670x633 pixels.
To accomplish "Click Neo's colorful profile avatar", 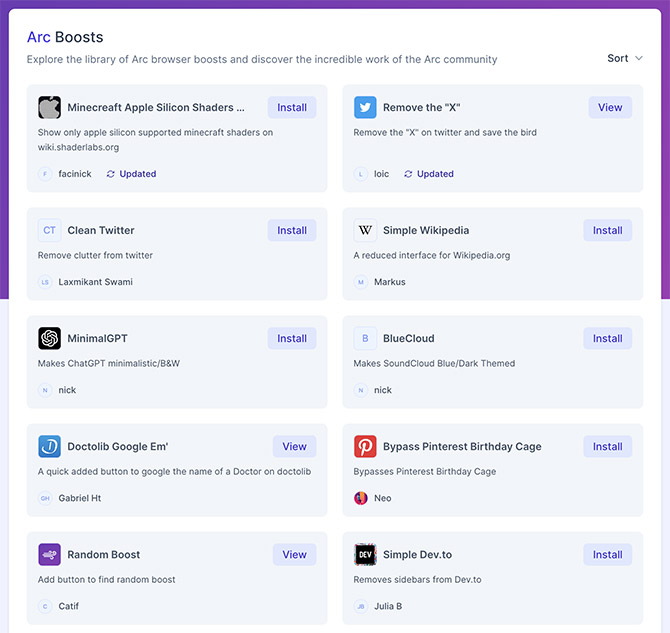I will [361, 498].
